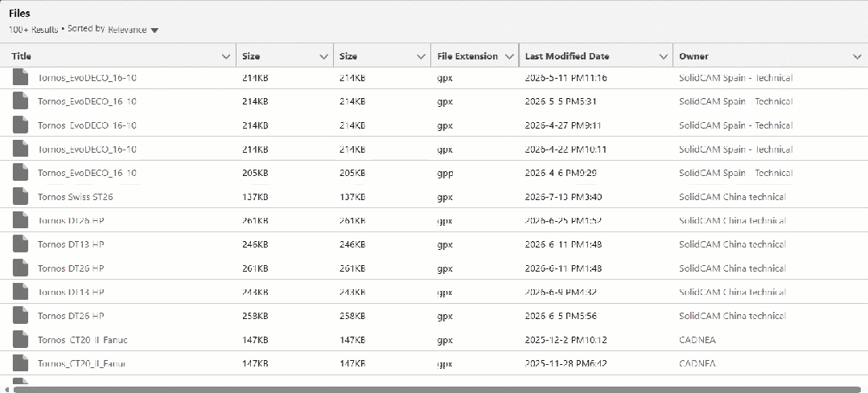Open Tornos DT26 HP file modified 2026-6-25

pyautogui.click(x=71, y=220)
